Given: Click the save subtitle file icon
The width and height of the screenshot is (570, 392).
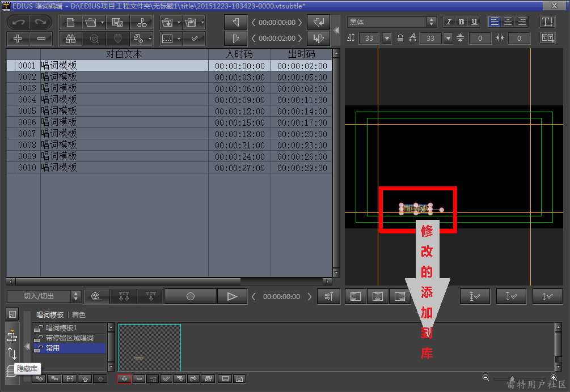Looking at the screenshot, I should [x=117, y=23].
